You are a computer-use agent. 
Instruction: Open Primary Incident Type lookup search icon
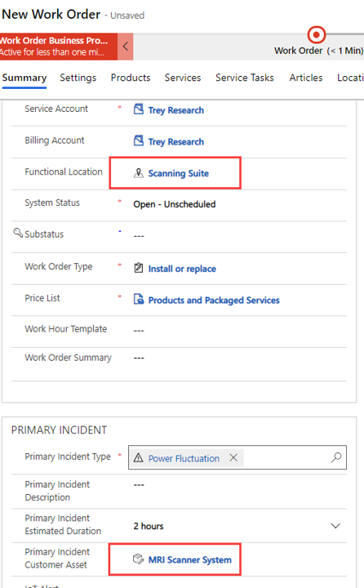tap(336, 457)
